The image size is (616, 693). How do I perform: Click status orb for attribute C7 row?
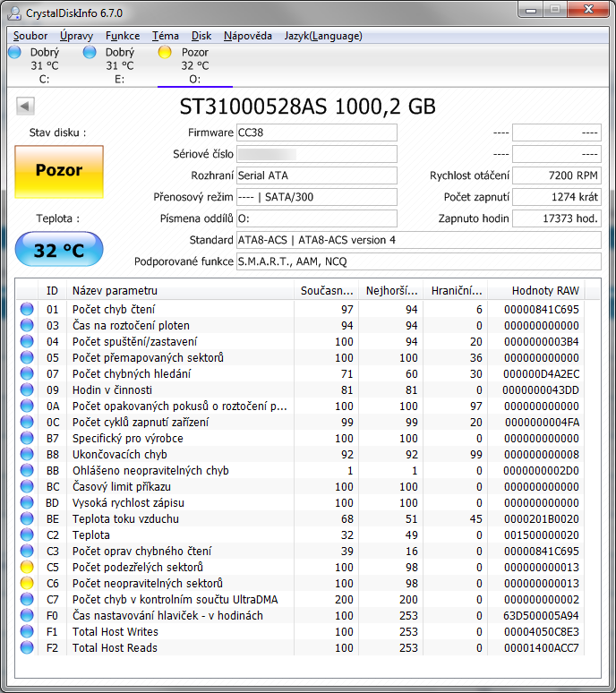(x=27, y=599)
